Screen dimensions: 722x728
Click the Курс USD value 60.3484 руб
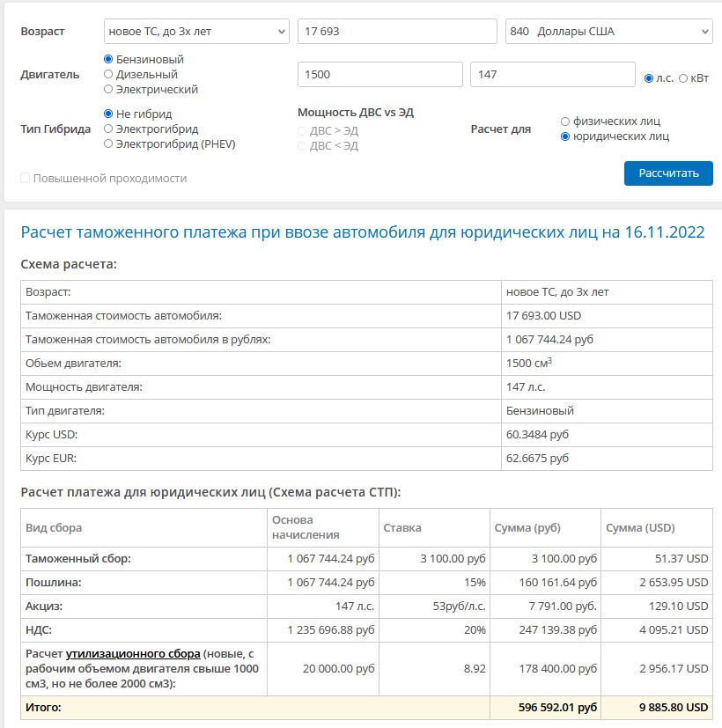coord(537,435)
